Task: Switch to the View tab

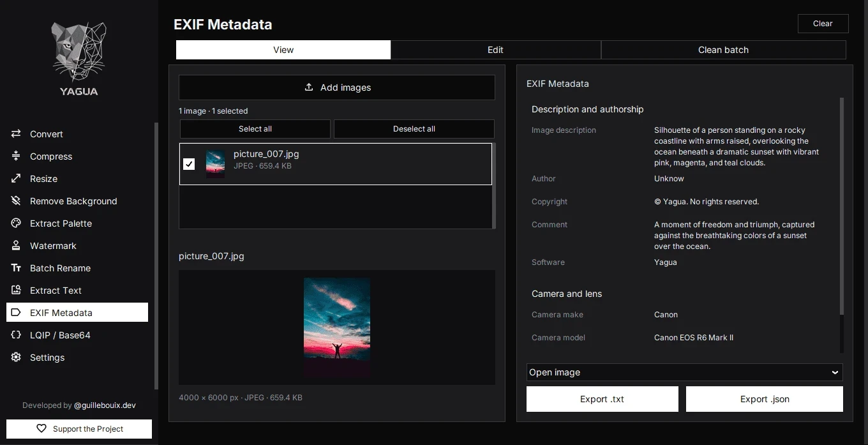Action: point(283,50)
